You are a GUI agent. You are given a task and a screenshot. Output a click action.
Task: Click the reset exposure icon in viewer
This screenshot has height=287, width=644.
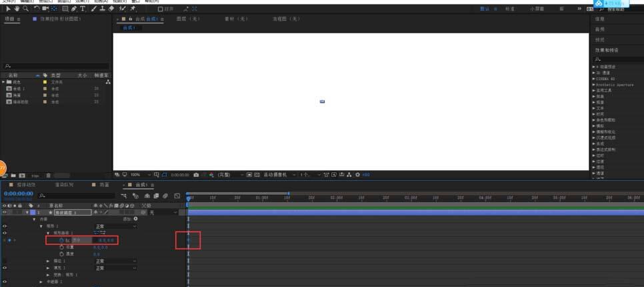point(357,175)
